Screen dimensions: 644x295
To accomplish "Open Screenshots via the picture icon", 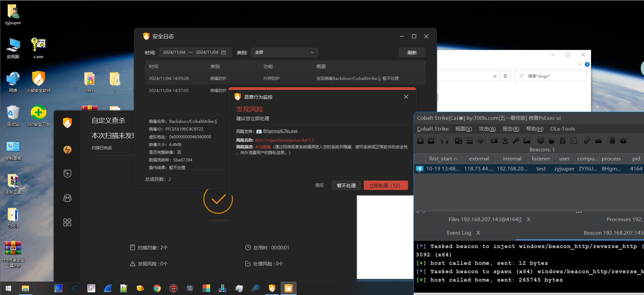I will [527, 141].
